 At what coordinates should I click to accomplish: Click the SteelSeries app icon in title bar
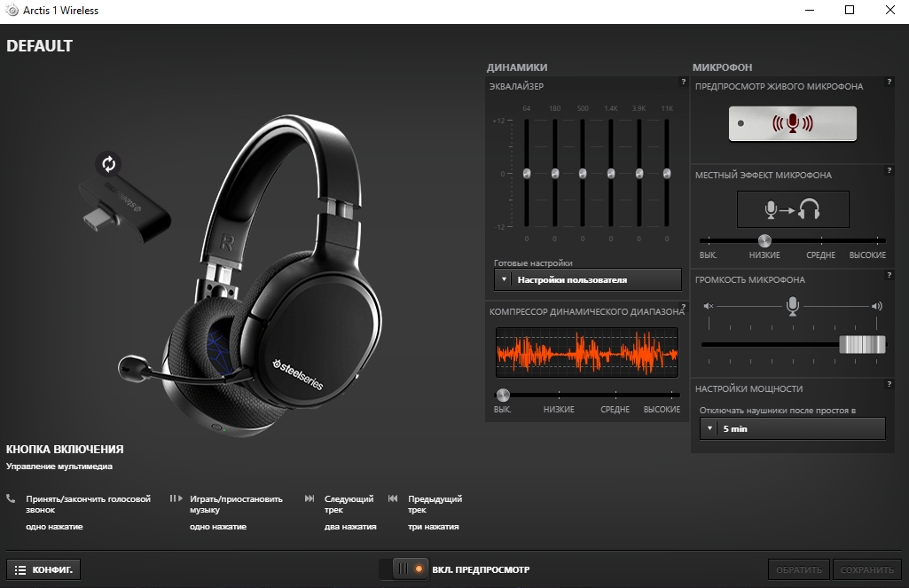coord(12,11)
